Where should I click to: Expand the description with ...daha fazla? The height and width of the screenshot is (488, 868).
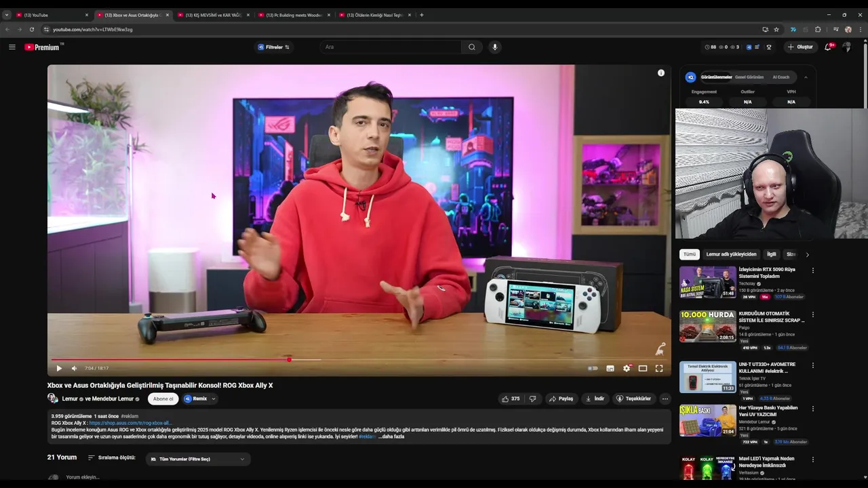click(x=391, y=436)
